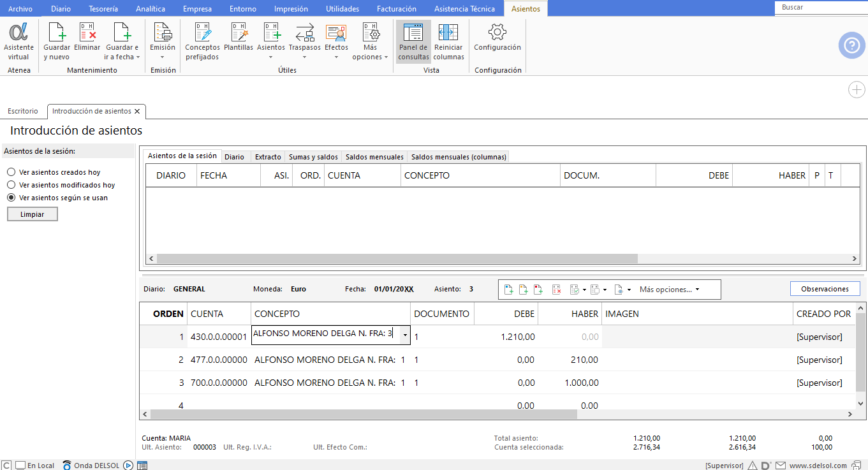
Task: Open the Tesorería menu tab
Action: tap(103, 9)
